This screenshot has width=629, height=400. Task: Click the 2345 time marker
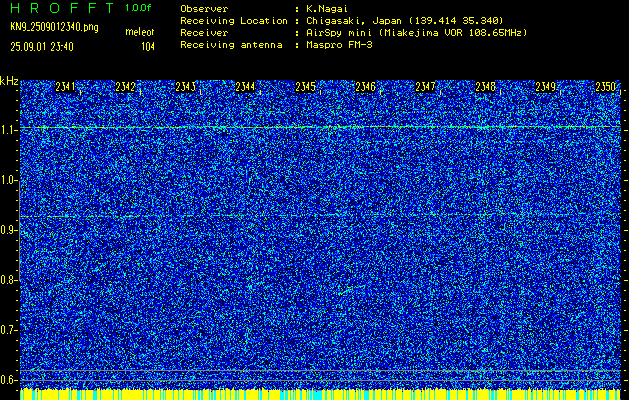tap(305, 87)
